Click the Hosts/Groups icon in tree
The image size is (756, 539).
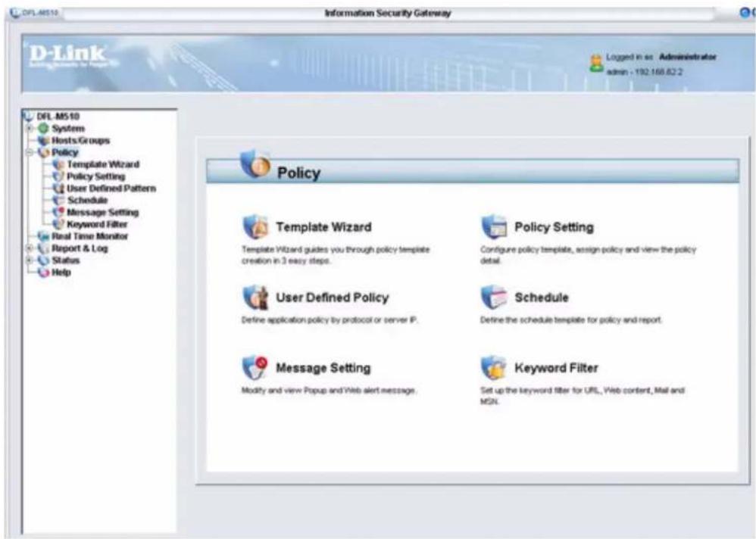point(44,141)
